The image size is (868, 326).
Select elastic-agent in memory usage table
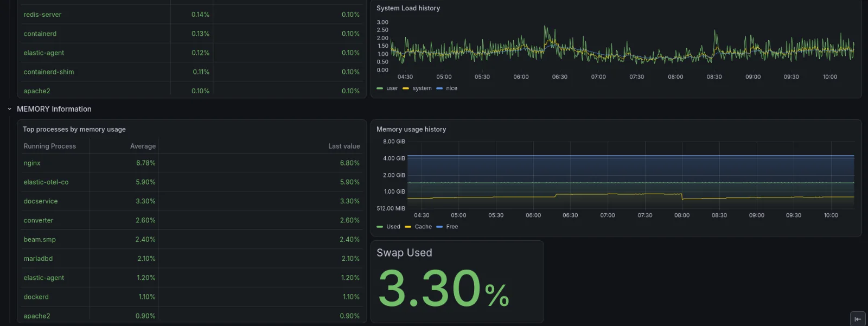point(192,278)
